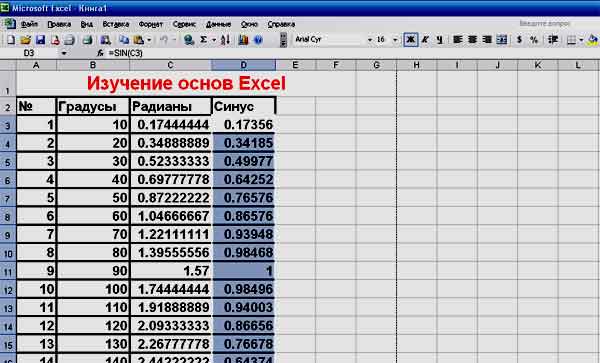Open the Вставка menu
Image resolution: width=600 pixels, height=363 pixels.
point(116,24)
